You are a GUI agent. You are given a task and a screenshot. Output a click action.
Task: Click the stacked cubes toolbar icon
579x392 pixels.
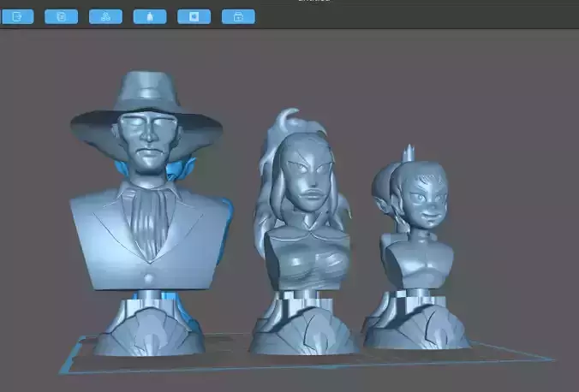point(105,17)
